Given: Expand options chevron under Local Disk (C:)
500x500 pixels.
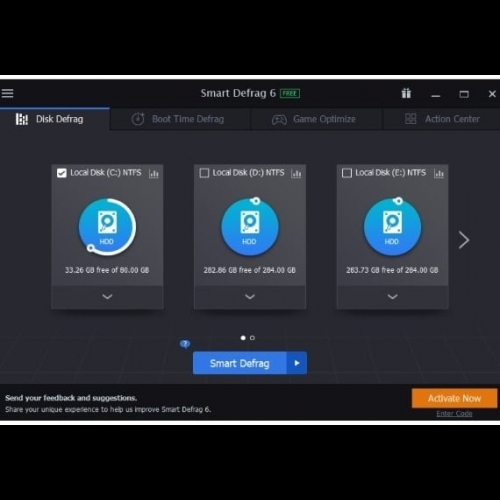Looking at the screenshot, I should pyautogui.click(x=107, y=296).
